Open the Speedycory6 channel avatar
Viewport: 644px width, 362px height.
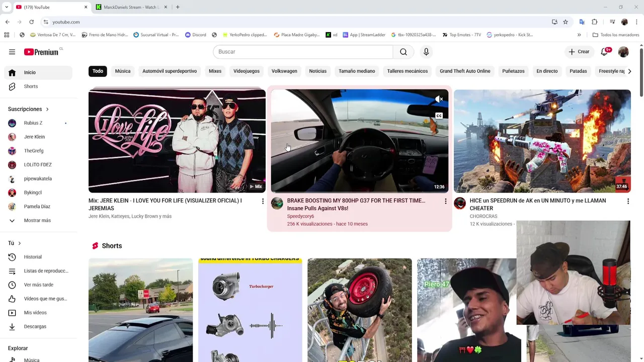pos(277,203)
